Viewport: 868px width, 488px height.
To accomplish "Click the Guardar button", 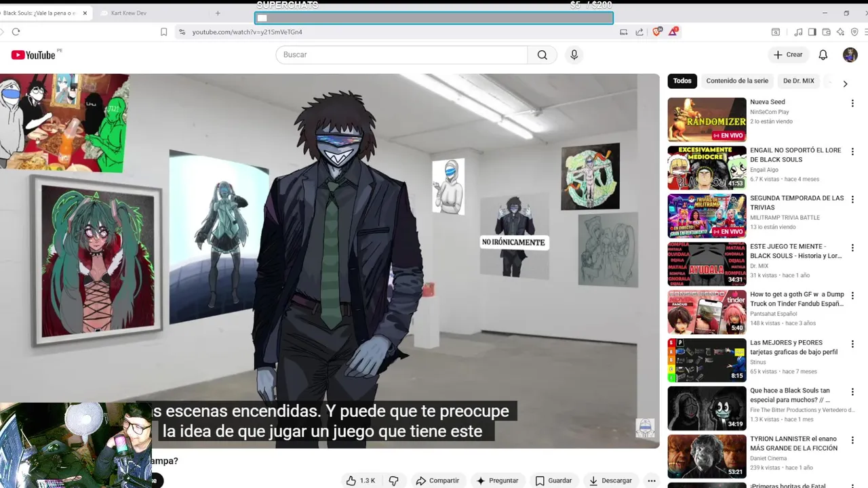I will 553,481.
